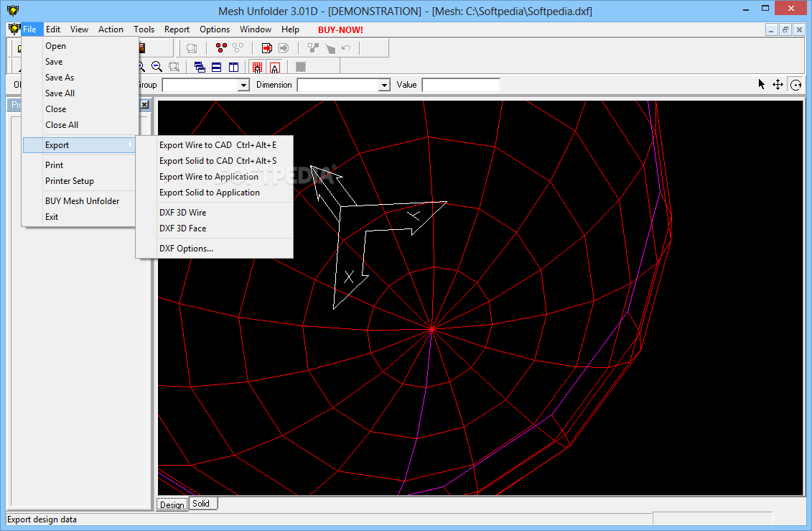Choose Save All from the File menu
The width and height of the screenshot is (812, 531).
pos(80,93)
